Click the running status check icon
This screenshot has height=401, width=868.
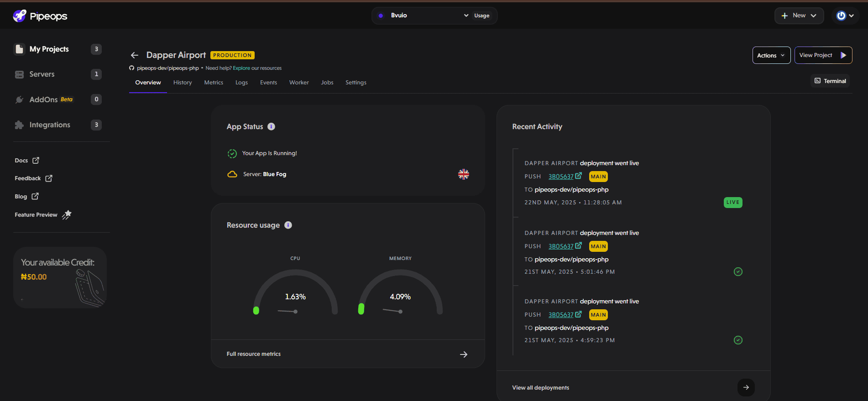(x=232, y=154)
